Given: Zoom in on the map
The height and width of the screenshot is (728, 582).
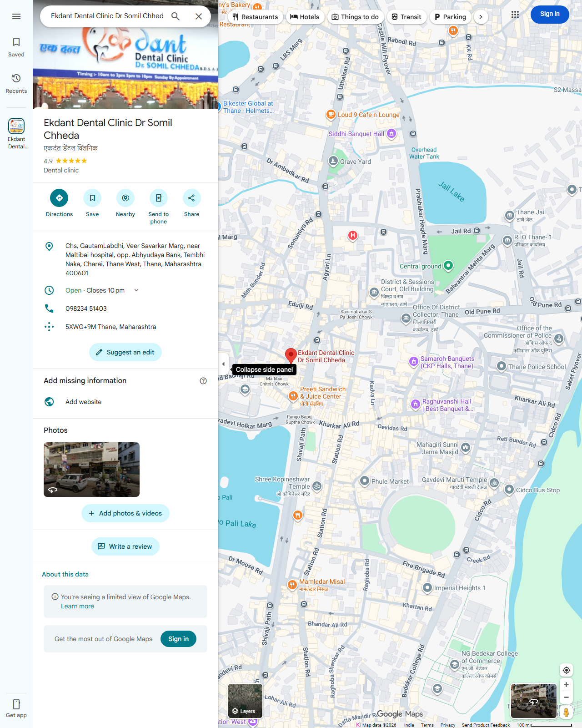Looking at the screenshot, I should [x=567, y=685].
